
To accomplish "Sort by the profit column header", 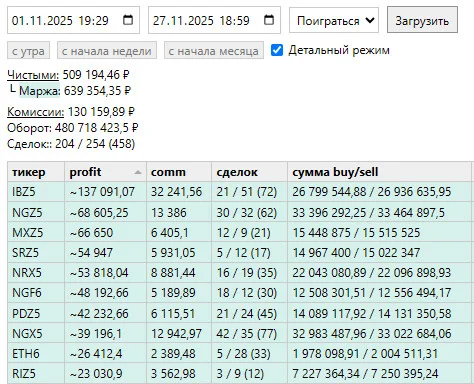I will pyautogui.click(x=105, y=172).
